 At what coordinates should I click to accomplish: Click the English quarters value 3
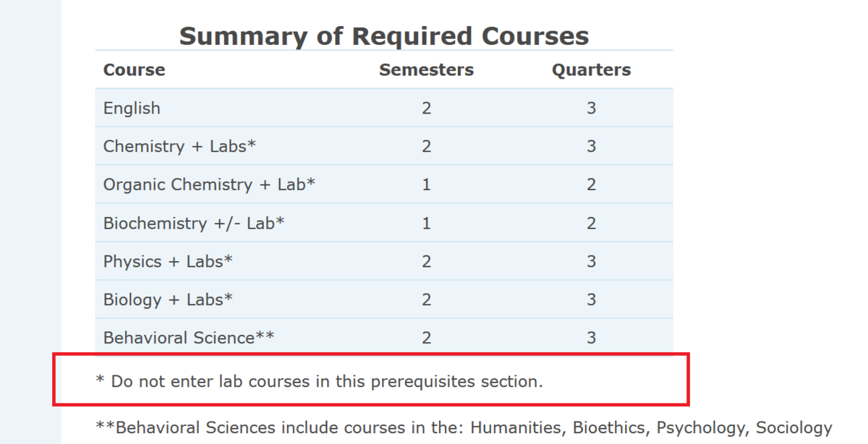click(591, 108)
